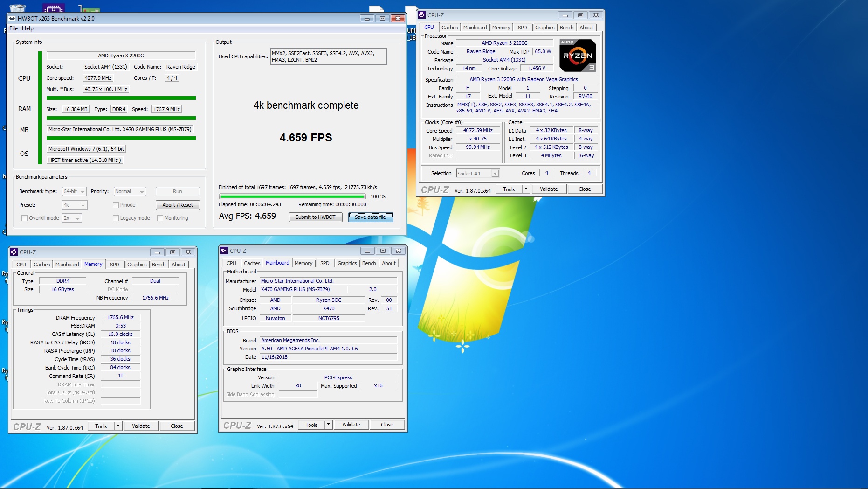Enable the Pmode checkbox
This screenshot has width=868, height=489.
pos(116,205)
